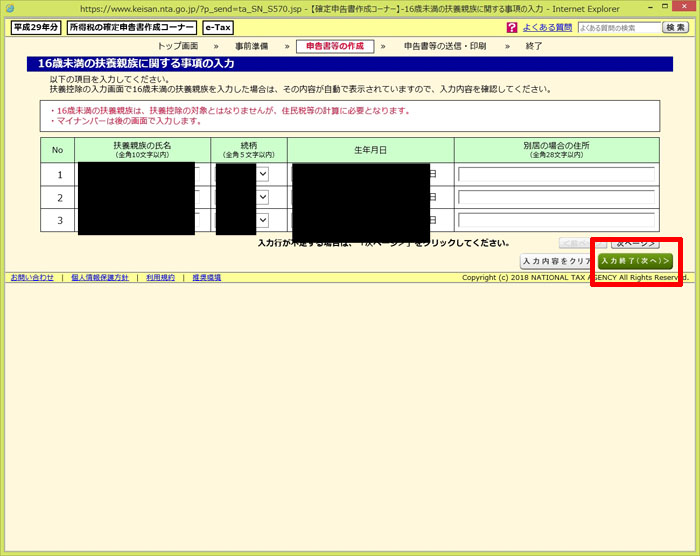The width and height of the screenshot is (700, 556).
Task: Click the 別居の場合の住所 field in row 3
Action: click(x=557, y=220)
